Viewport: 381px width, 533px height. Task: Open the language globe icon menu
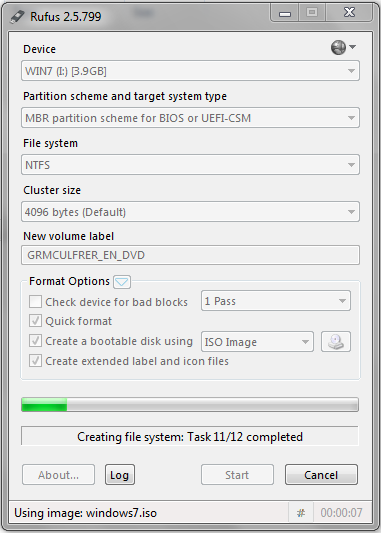(x=343, y=47)
